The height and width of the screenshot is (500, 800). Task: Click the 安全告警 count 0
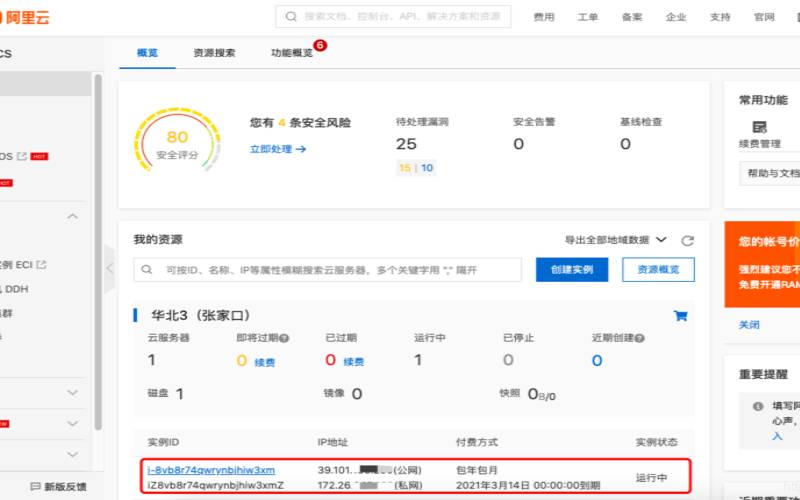tap(518, 144)
